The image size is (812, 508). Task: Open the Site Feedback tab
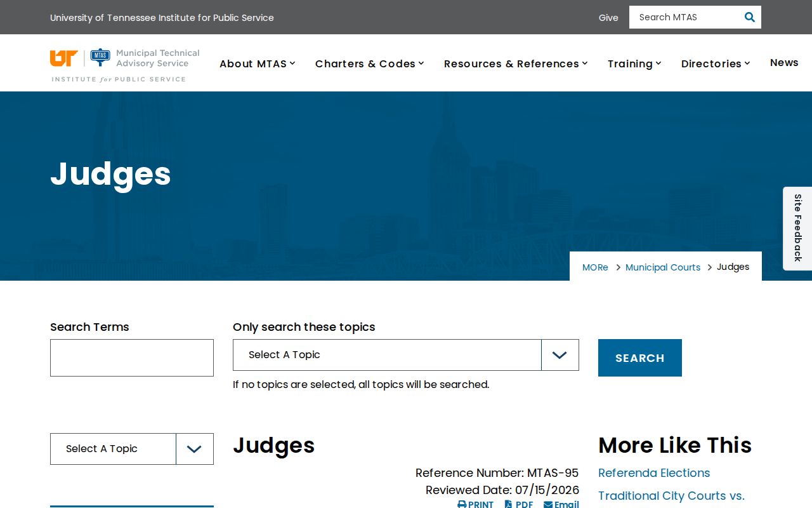[x=797, y=229]
